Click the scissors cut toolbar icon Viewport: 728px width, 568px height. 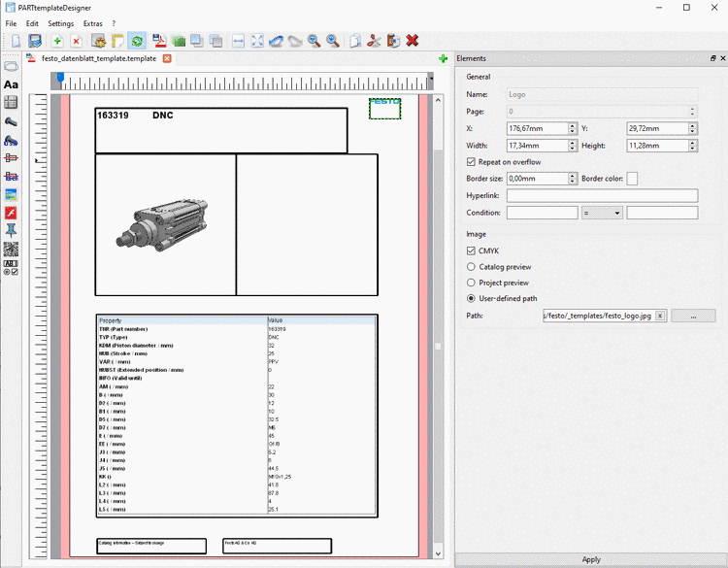point(373,41)
